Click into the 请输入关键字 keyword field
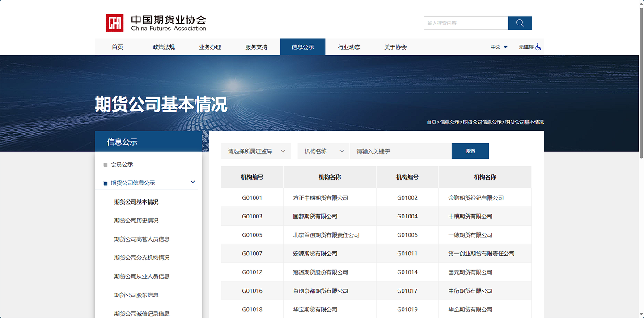The width and height of the screenshot is (644, 318). pyautogui.click(x=400, y=151)
